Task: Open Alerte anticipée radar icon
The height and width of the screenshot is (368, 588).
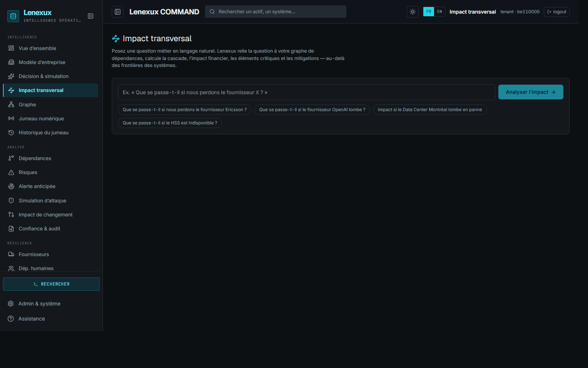Action: click(11, 186)
